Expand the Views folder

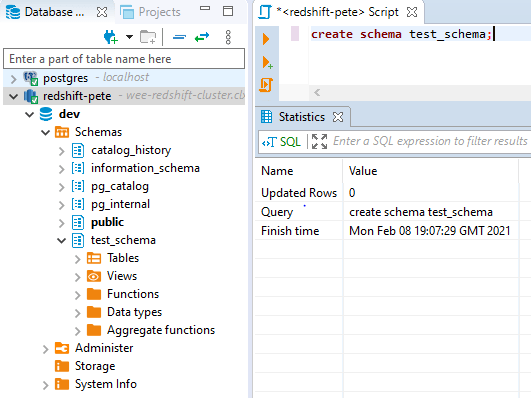[x=78, y=277]
